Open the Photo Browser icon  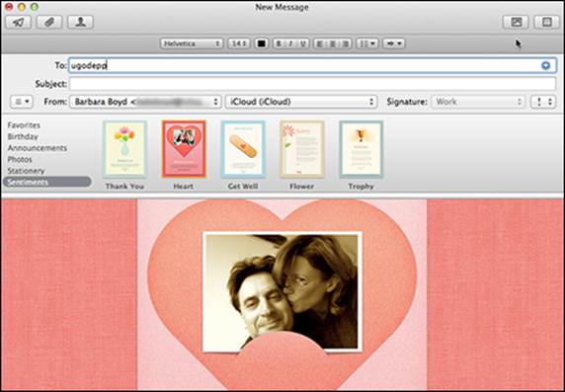click(x=516, y=22)
